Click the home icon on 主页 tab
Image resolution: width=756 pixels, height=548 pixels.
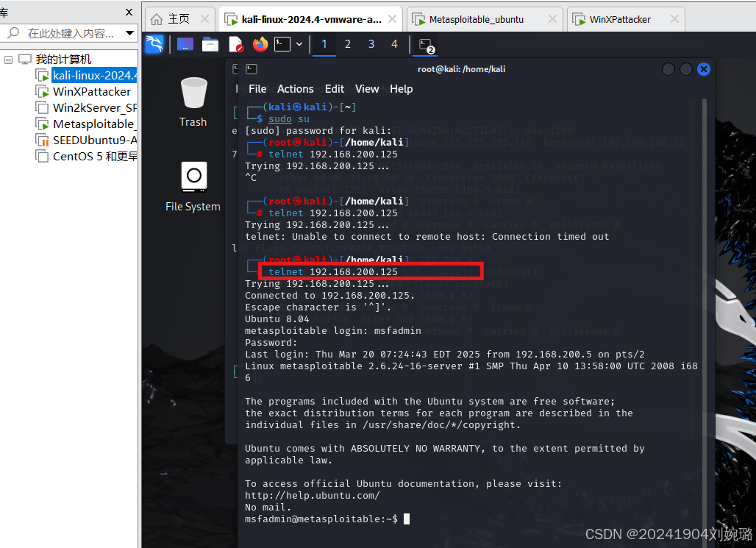point(157,19)
